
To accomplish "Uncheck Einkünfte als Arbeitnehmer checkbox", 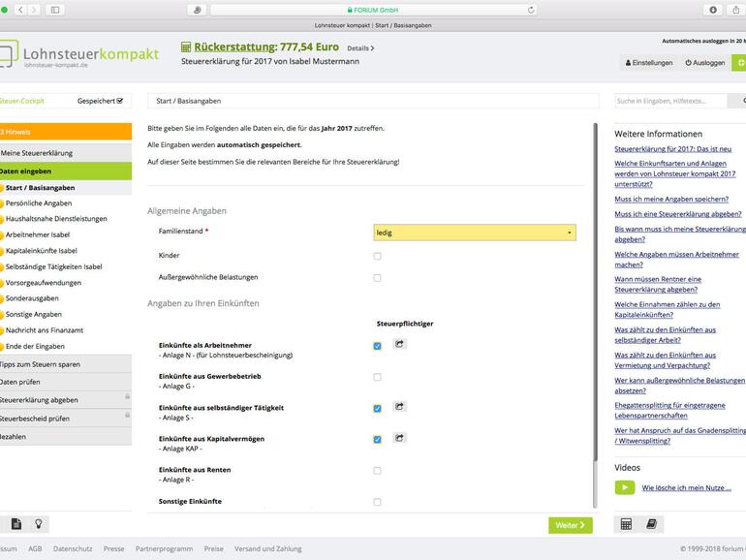I will 377,346.
